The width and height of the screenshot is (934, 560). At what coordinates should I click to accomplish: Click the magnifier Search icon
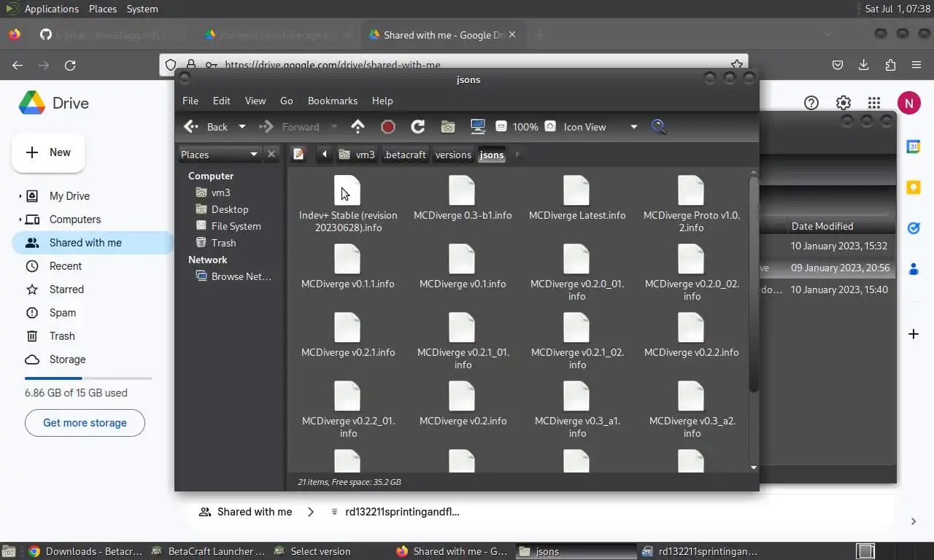(x=658, y=127)
